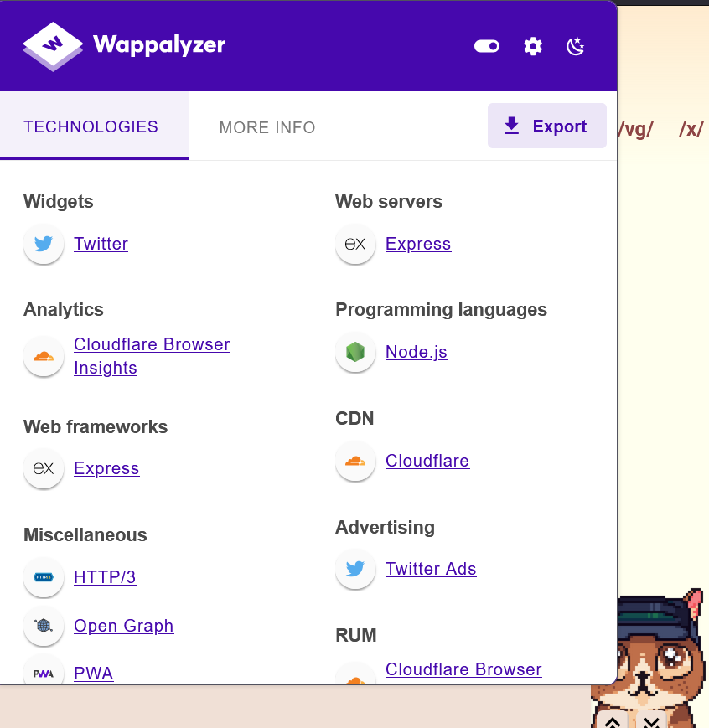Screen dimensions: 709x728
Task: Click the Twitter bird icon under Widgets
Action: pyautogui.click(x=44, y=244)
